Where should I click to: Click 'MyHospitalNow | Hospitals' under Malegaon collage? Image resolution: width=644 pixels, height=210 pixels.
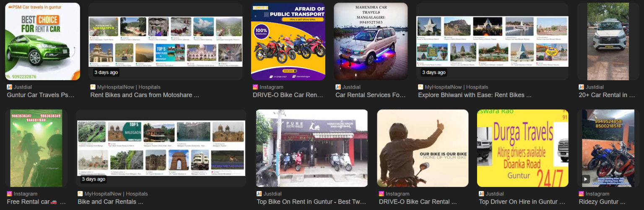tap(116, 194)
